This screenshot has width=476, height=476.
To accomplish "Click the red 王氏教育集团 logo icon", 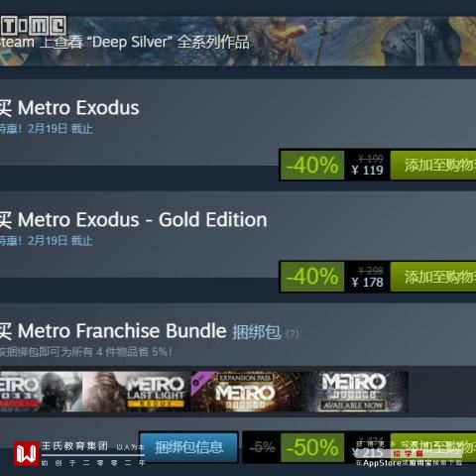I will point(27,454).
